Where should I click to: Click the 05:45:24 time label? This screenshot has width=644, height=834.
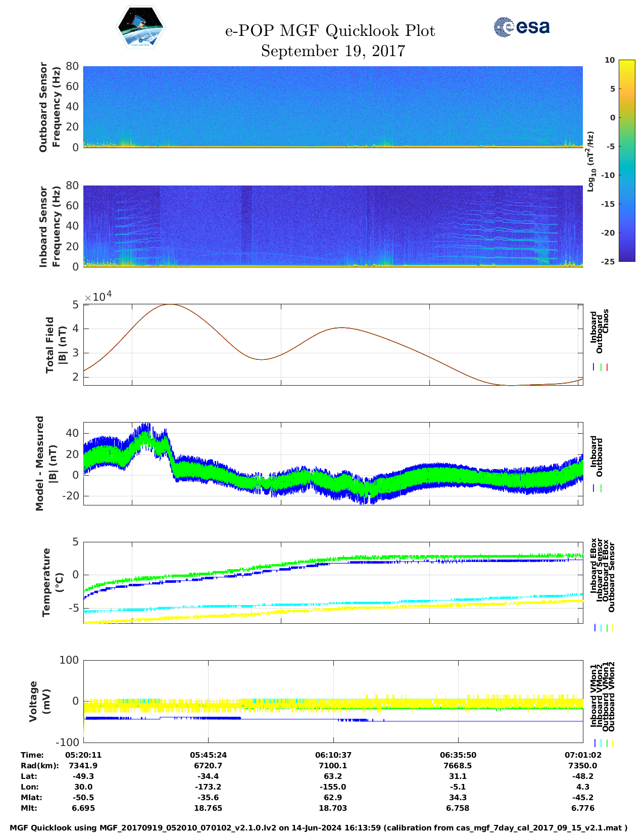tap(208, 755)
